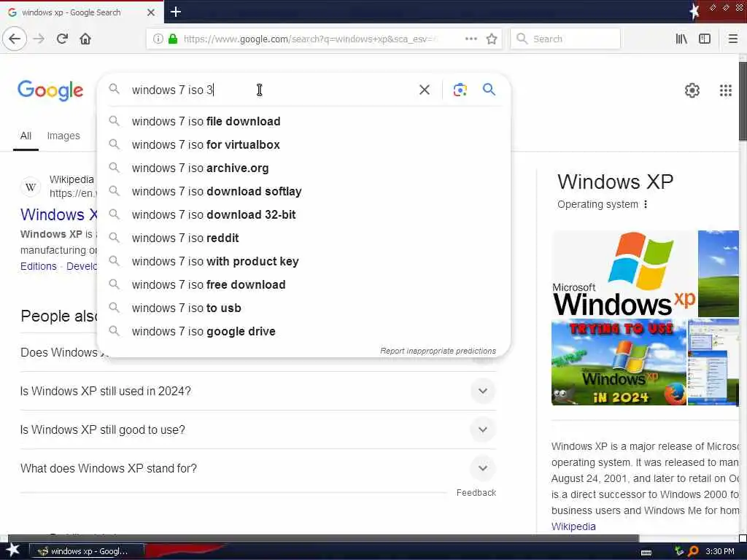This screenshot has width=747, height=560.
Task: Go back with the browser back arrow
Action: tap(15, 39)
